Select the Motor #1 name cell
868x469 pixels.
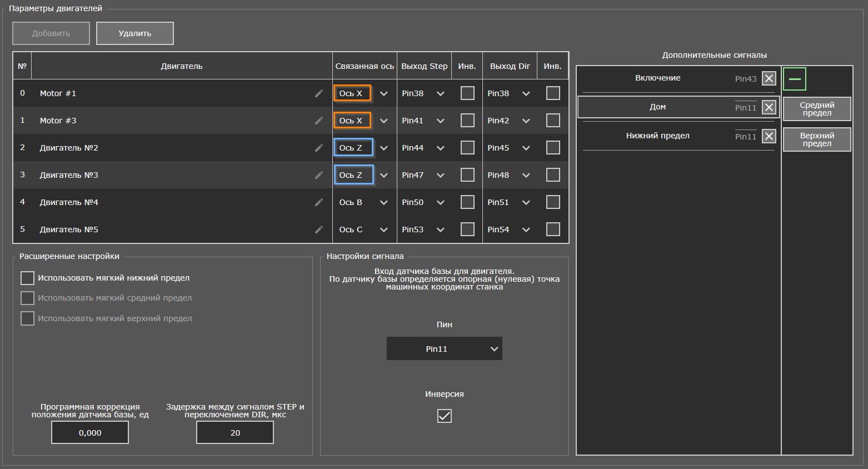182,93
